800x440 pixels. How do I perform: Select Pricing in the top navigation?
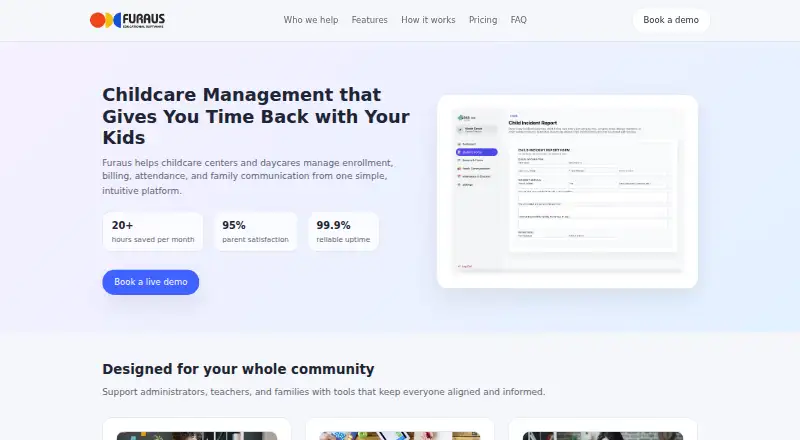[x=483, y=20]
